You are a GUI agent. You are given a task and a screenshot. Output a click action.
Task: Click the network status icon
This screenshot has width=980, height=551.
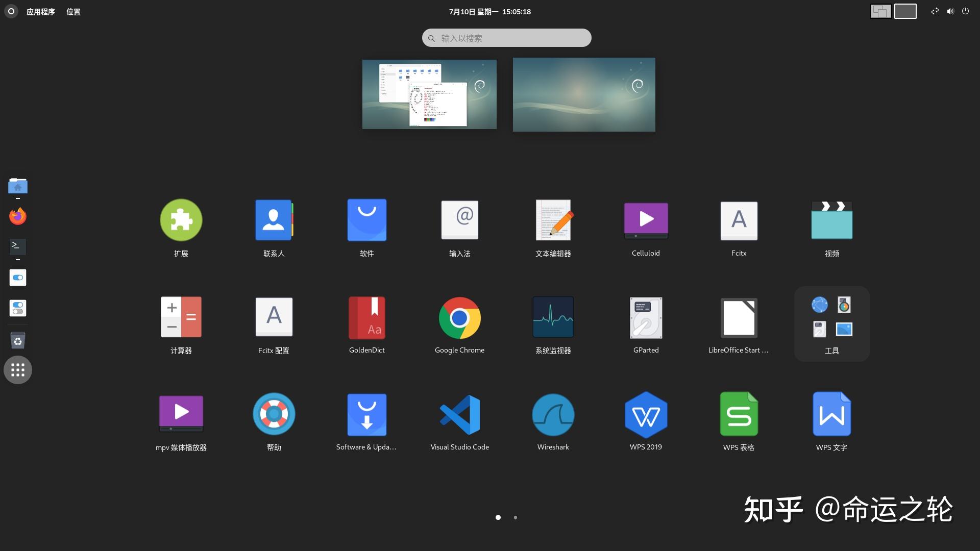tap(935, 11)
